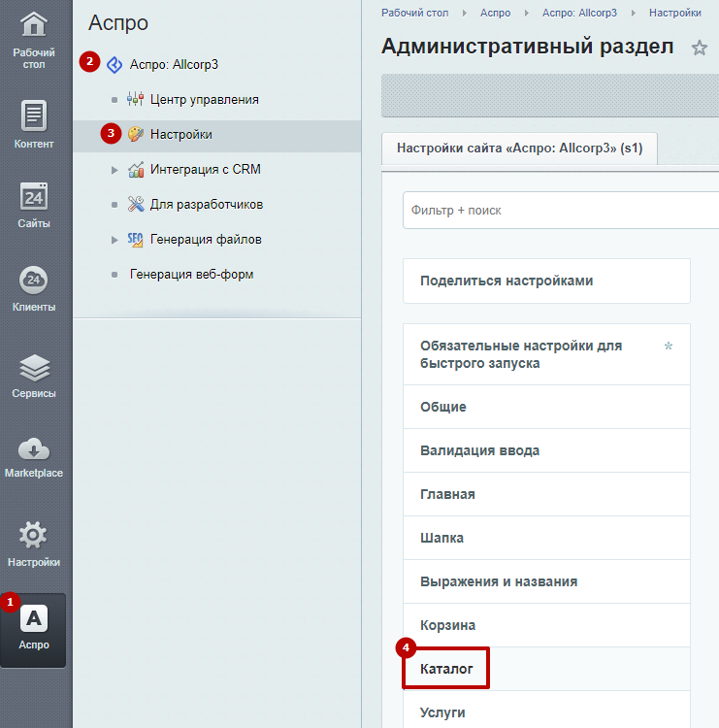Open the Валидация ввода settings section
Screen dimensions: 719x728
click(x=546, y=450)
